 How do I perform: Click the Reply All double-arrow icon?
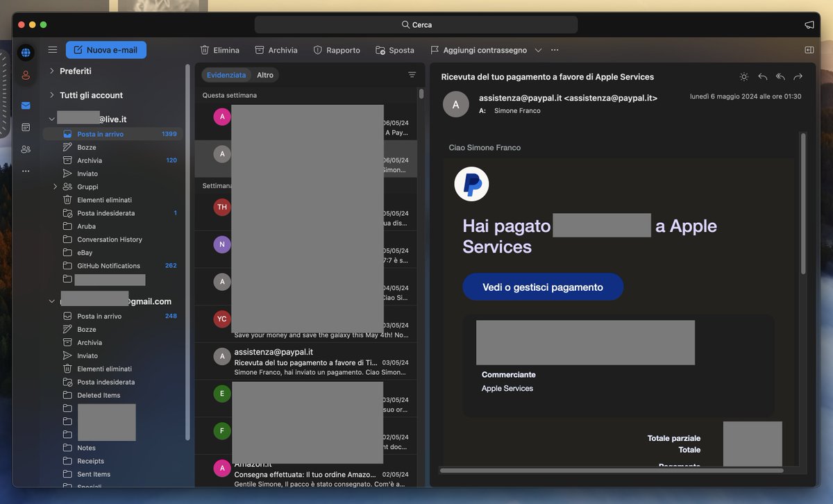780,76
